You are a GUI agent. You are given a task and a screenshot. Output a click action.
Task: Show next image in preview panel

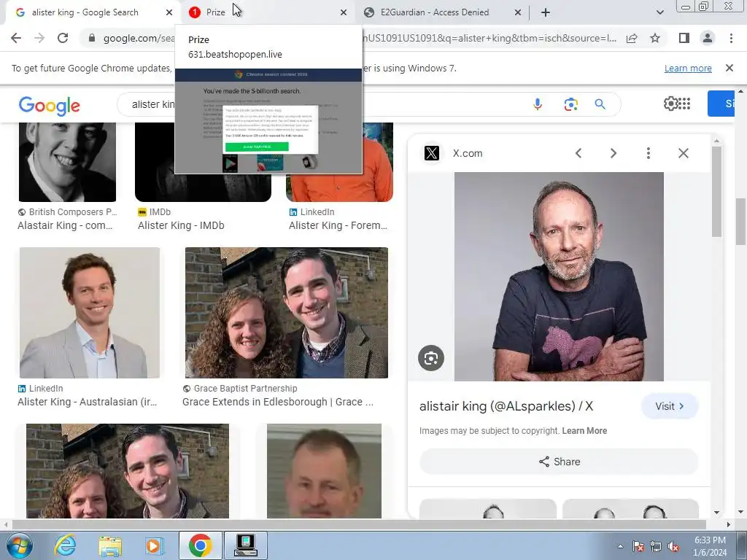point(613,153)
